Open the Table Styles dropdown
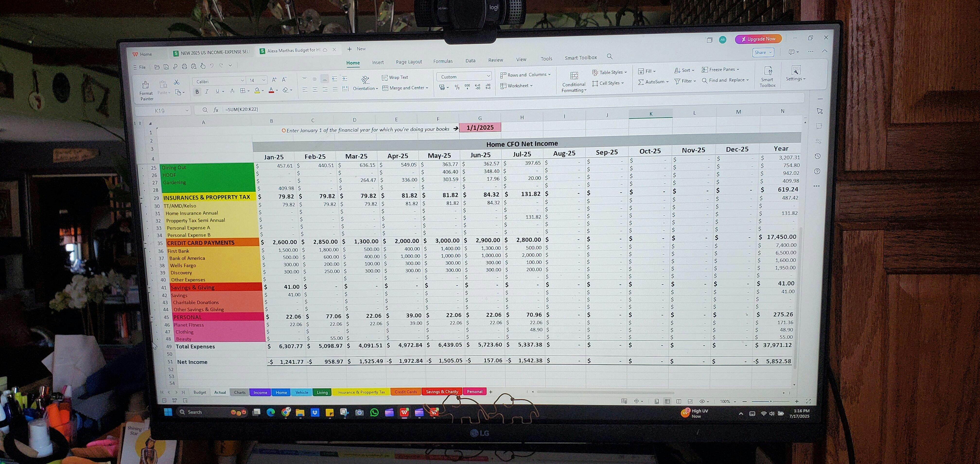980x464 pixels. (609, 72)
